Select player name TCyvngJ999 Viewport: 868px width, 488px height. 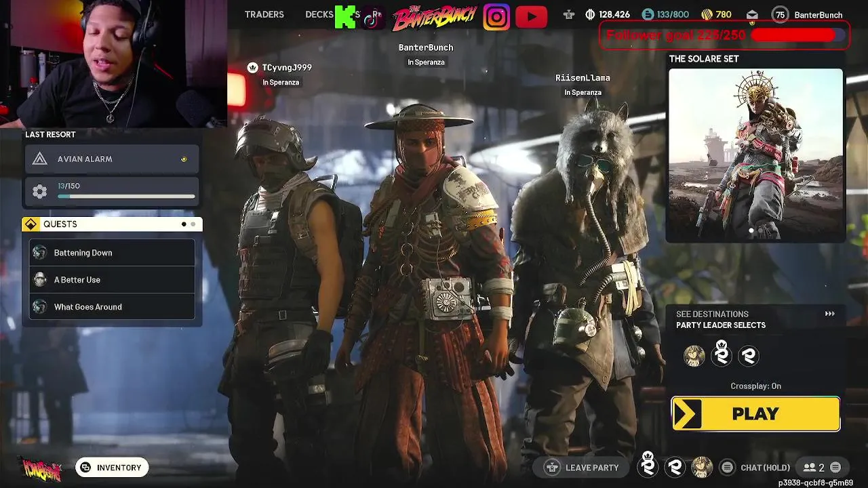click(x=287, y=68)
